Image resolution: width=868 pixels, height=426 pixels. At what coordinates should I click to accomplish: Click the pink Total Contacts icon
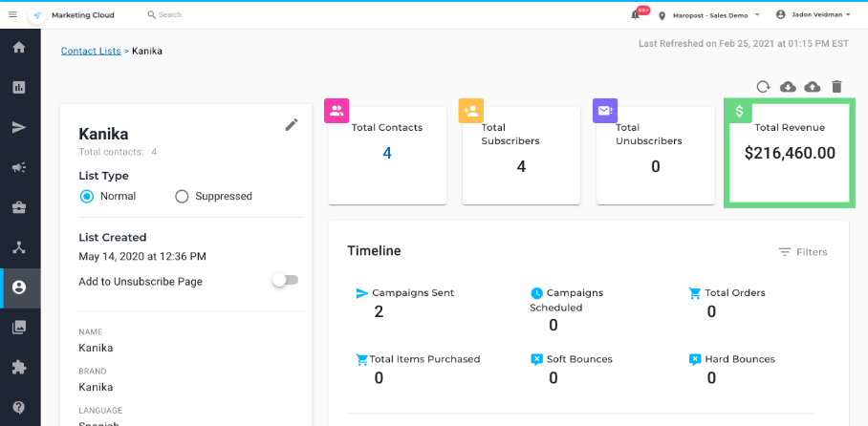tap(336, 110)
